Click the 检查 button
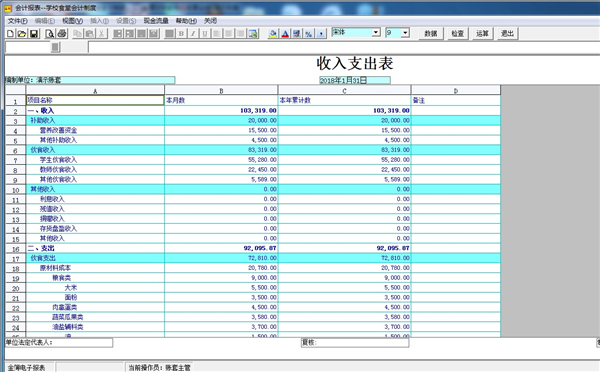Viewport: 600px width, 372px height. (457, 33)
